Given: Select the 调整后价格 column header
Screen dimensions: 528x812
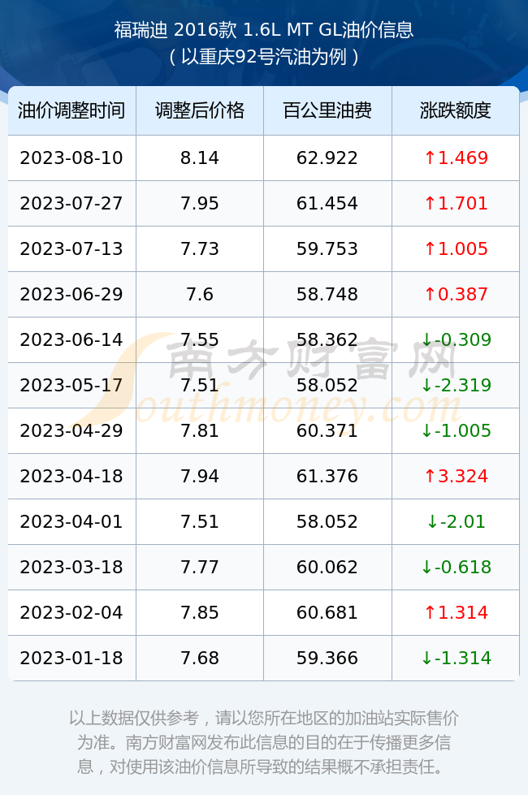Looking at the screenshot, I should [200, 110].
